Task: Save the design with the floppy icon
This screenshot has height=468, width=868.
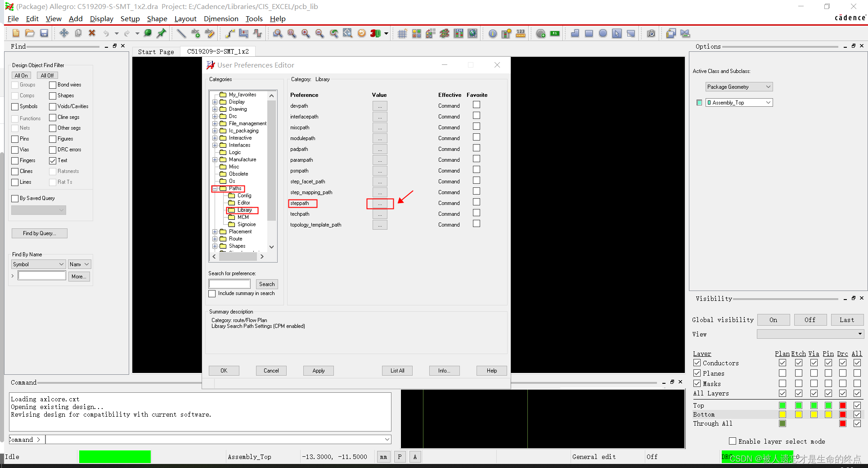Action: point(44,33)
